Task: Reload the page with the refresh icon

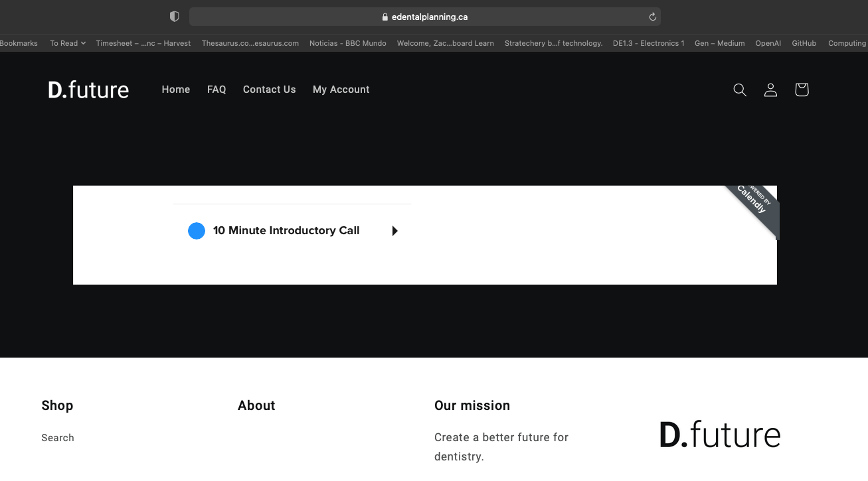Action: (x=652, y=17)
